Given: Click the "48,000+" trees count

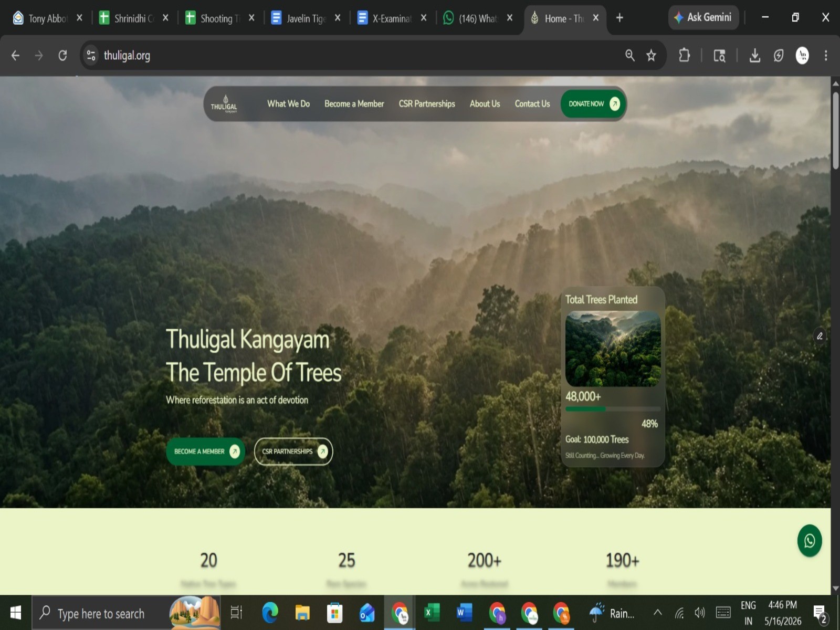Looking at the screenshot, I should click(x=583, y=396).
